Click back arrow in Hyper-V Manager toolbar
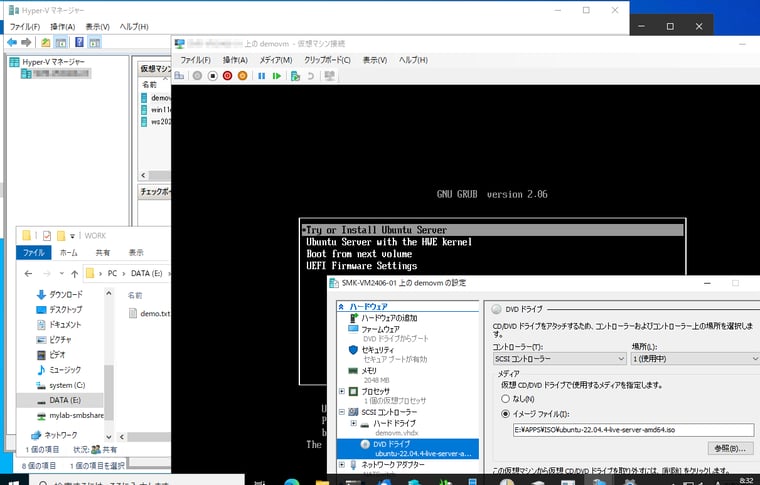 [x=12, y=43]
